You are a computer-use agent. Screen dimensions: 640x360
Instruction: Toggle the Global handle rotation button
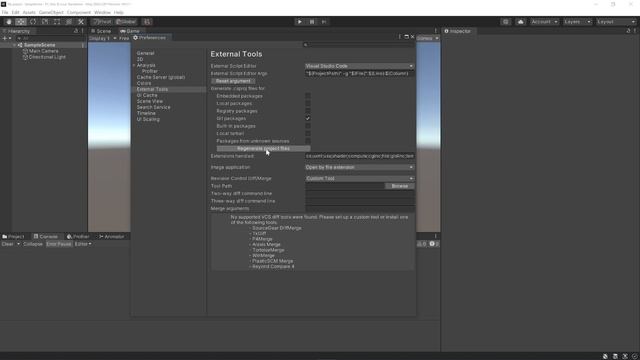126,22
